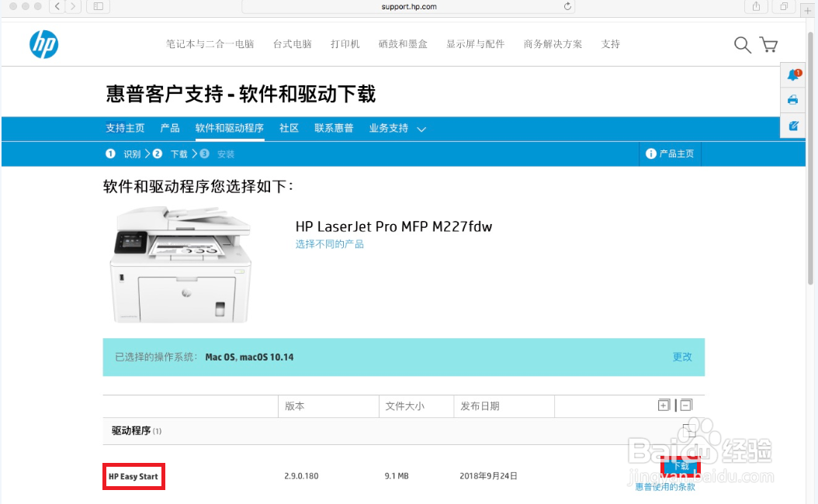Click the support.hp.com address bar
Image resolution: width=818 pixels, height=504 pixels.
coord(408,6)
